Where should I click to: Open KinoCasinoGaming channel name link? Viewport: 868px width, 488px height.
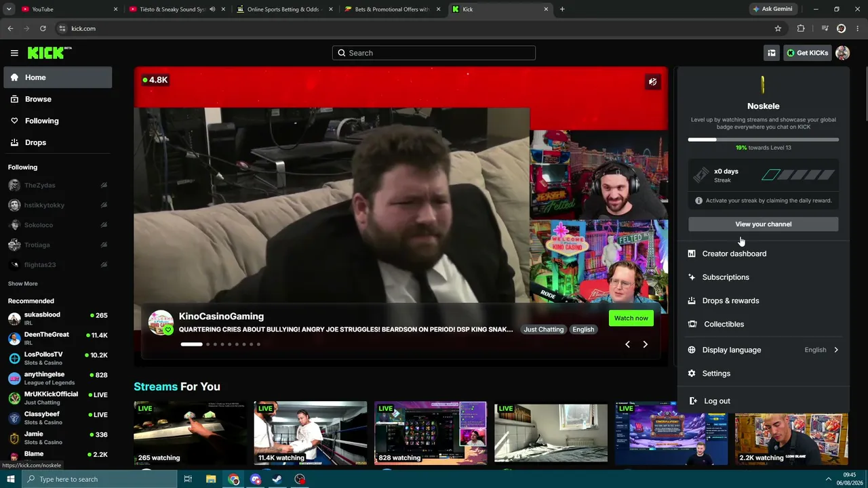221,317
